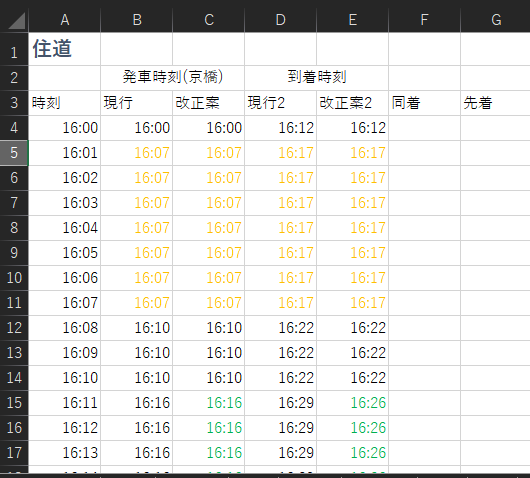Select highlighted row 5 header
Viewport: 530px width, 478px height.
click(14, 153)
